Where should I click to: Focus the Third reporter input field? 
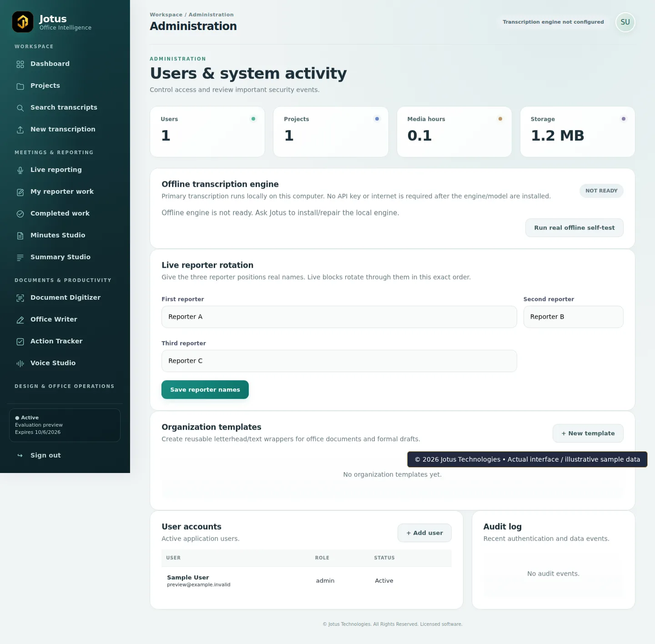point(339,361)
